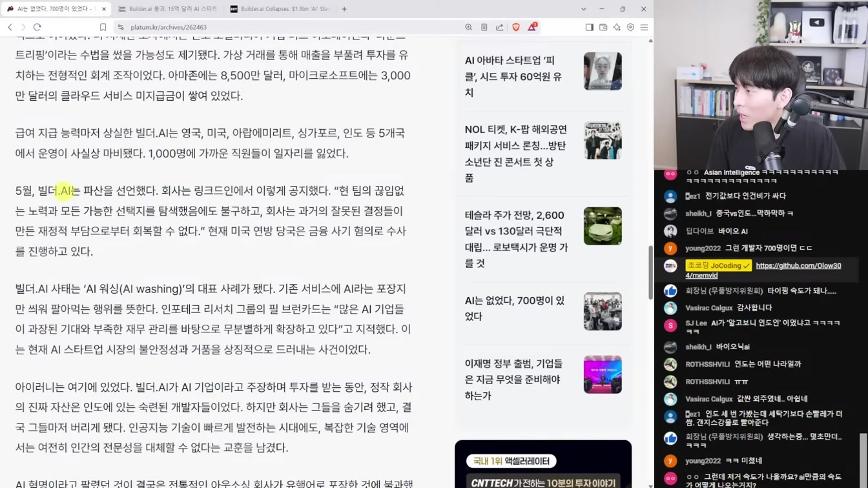868x488 pixels.
Task: Open the Brave Rewards triangle icon
Action: click(x=532, y=27)
